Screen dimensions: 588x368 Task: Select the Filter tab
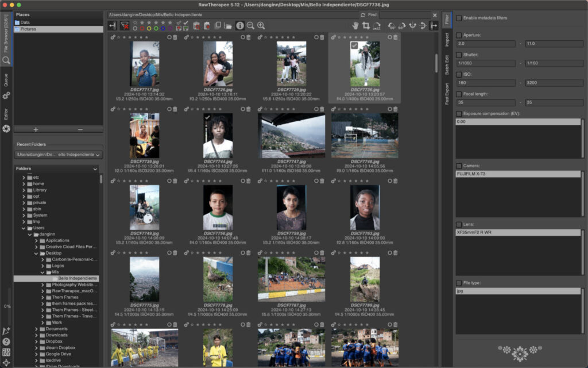[x=447, y=19]
